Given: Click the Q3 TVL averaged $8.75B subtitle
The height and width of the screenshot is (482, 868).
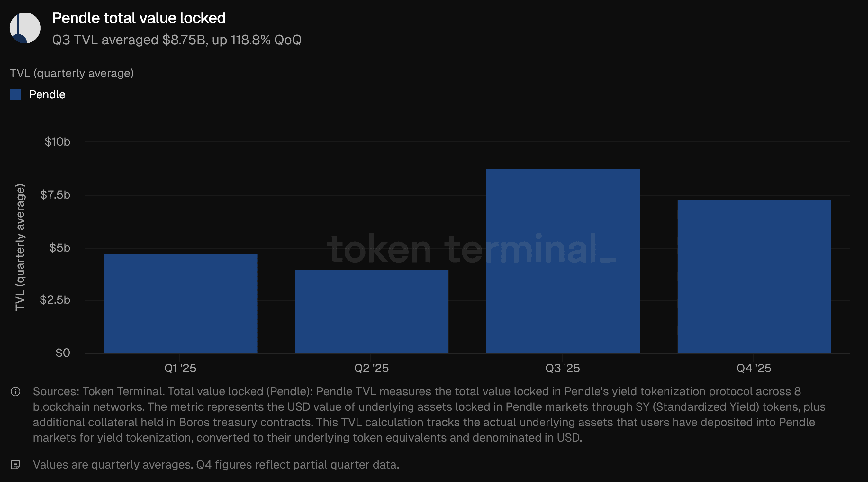Looking at the screenshot, I should [x=177, y=40].
